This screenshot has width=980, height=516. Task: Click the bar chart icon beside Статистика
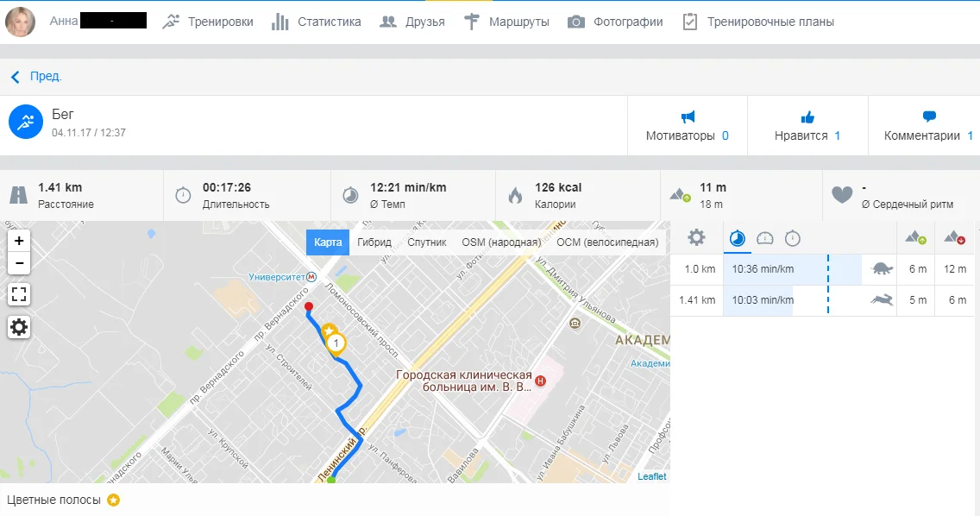tap(280, 22)
